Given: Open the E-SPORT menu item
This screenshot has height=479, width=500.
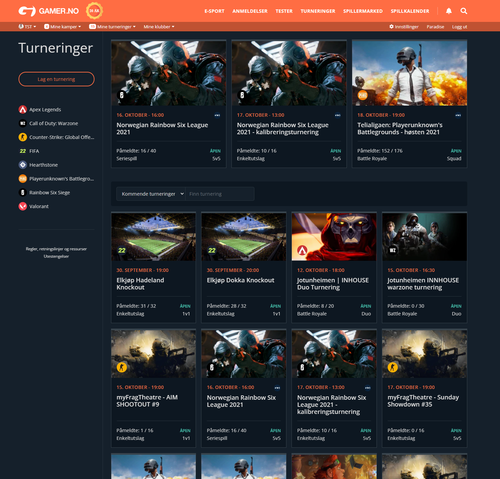Looking at the screenshot, I should point(214,11).
